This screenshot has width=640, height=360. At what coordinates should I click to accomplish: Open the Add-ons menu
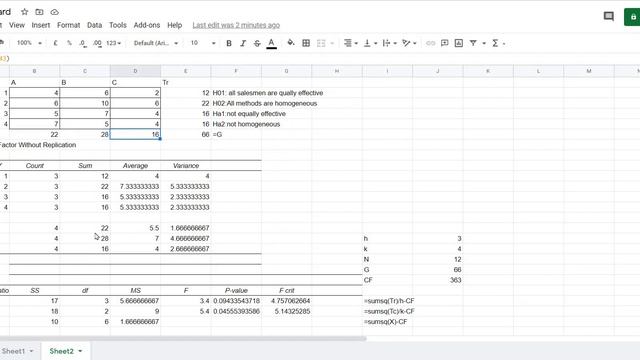click(147, 25)
